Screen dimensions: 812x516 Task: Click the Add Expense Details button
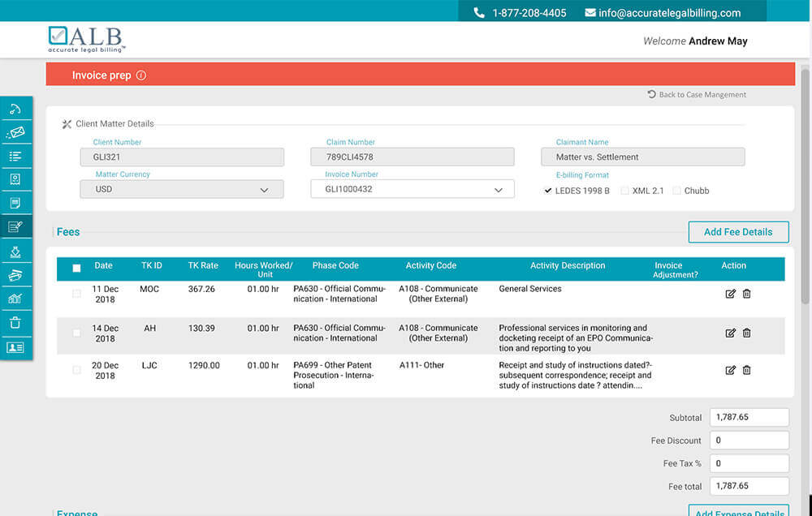(x=739, y=513)
